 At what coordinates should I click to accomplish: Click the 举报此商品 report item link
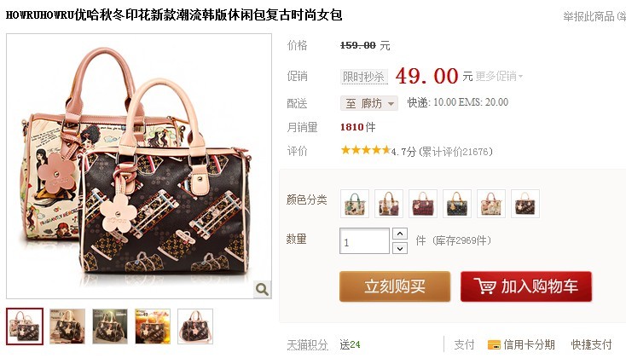click(588, 16)
